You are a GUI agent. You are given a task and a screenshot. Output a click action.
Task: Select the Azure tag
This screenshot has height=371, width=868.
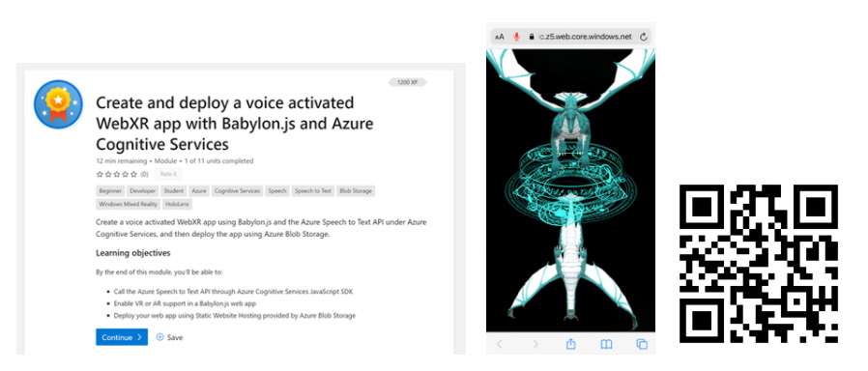(199, 190)
